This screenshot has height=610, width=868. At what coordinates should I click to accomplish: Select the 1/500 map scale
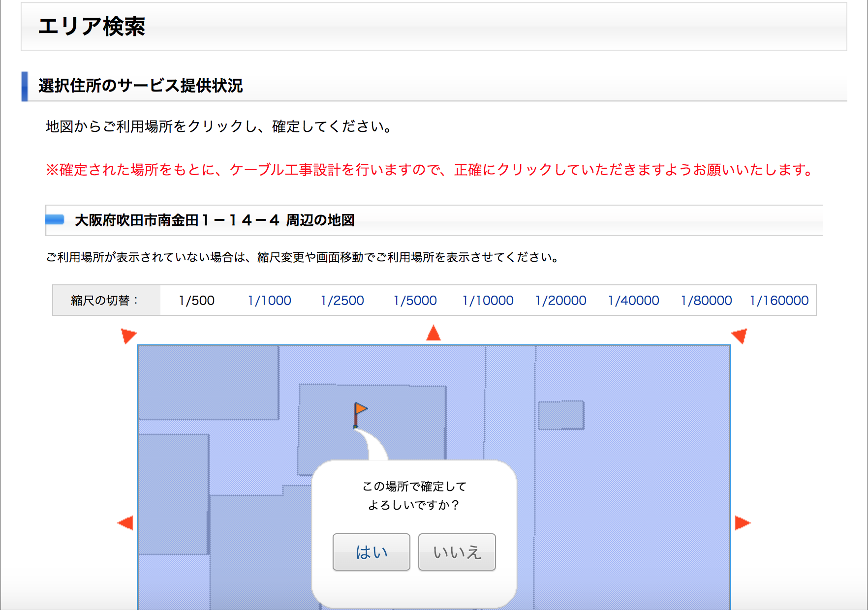(x=196, y=301)
